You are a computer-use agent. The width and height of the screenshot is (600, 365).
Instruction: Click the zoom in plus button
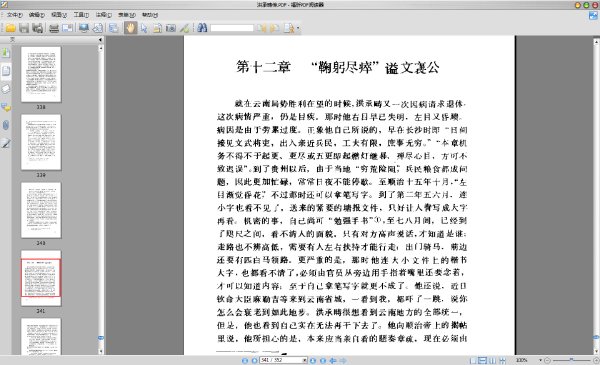[596, 360]
